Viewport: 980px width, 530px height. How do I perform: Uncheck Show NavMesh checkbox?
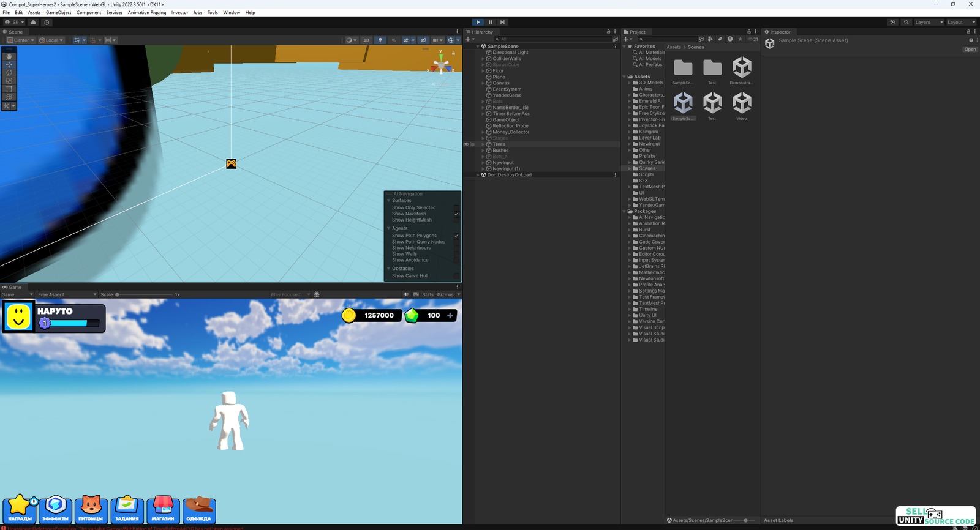456,214
